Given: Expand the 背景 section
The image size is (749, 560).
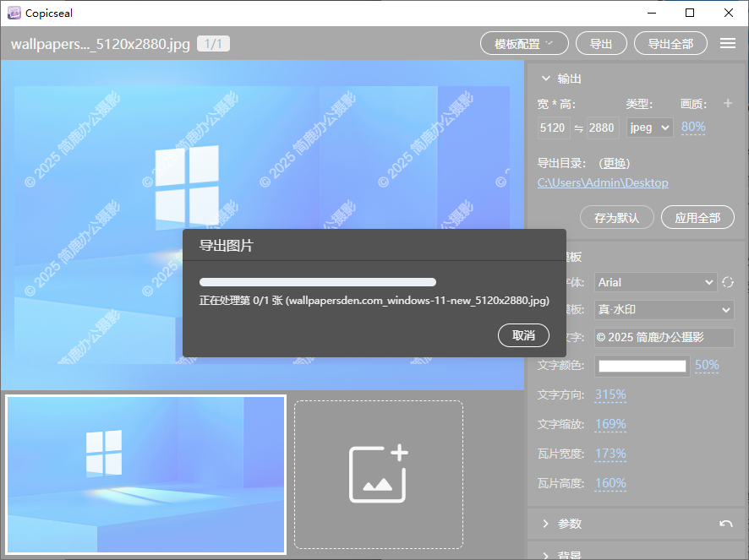Looking at the screenshot, I should click(546, 555).
